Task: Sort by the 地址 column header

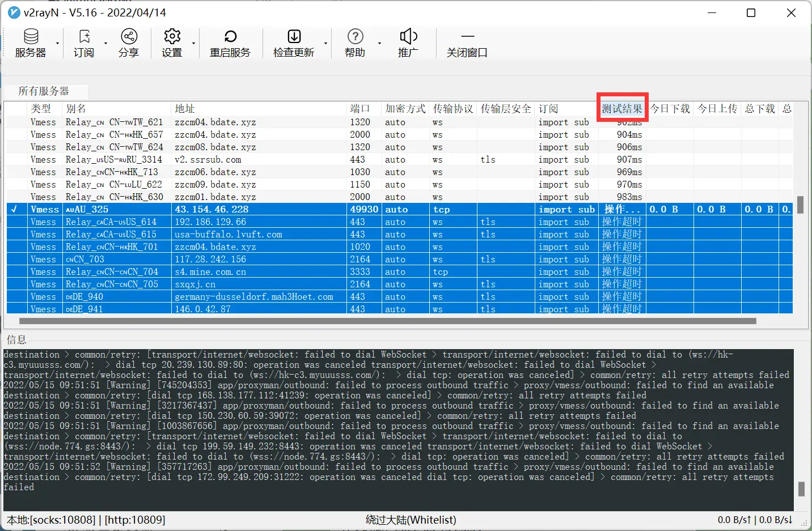Action: click(259, 109)
